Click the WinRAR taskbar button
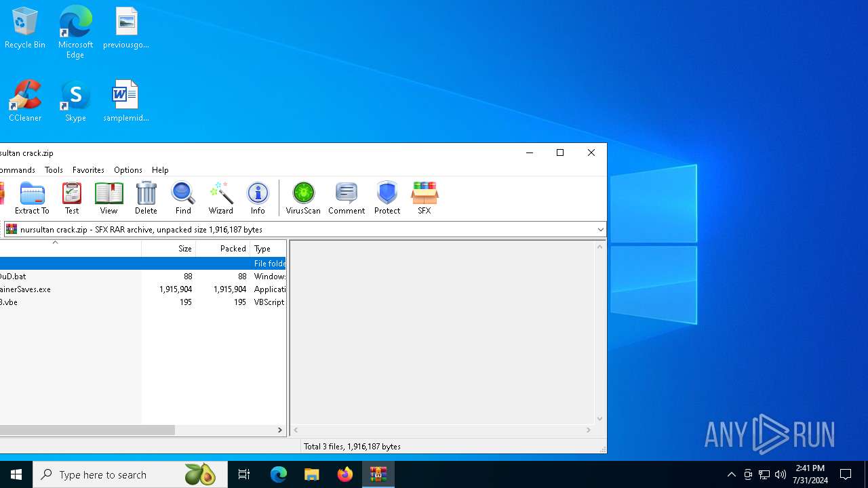Image resolution: width=868 pixels, height=488 pixels. click(x=378, y=474)
